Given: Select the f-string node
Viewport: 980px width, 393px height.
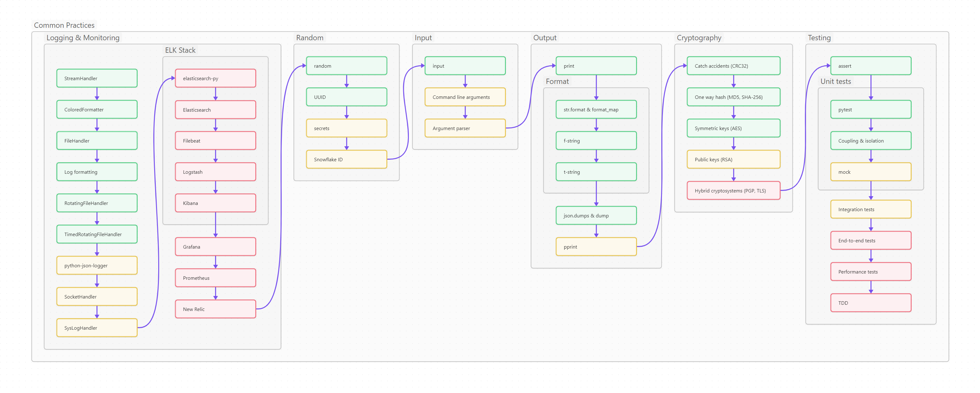Looking at the screenshot, I should [596, 141].
